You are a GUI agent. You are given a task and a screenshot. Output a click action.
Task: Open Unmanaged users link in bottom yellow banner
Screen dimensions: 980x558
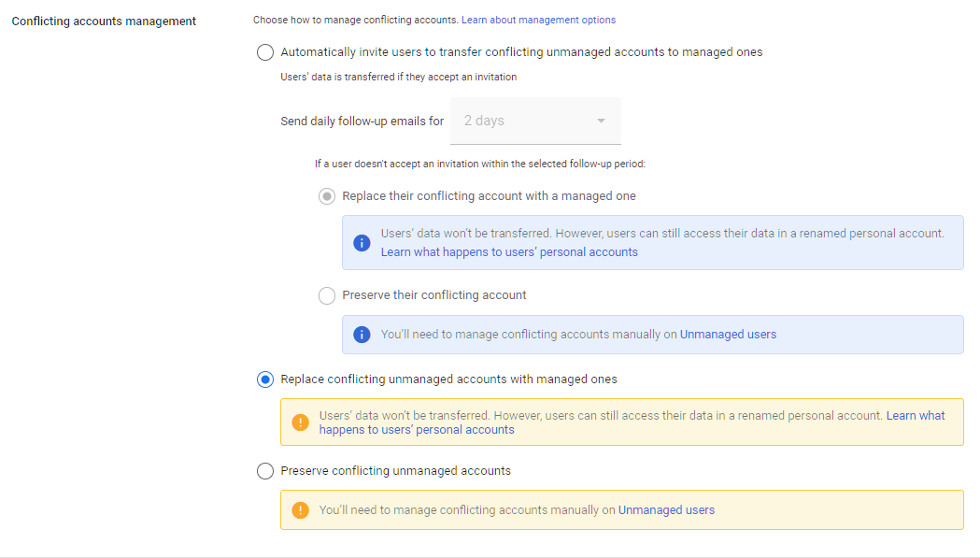(x=666, y=509)
